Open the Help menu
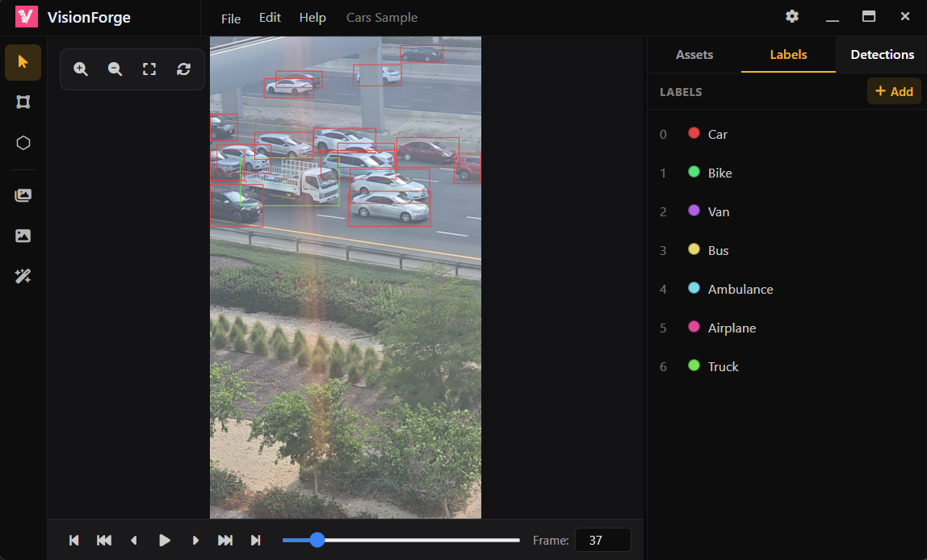This screenshot has height=560, width=927. click(x=312, y=18)
